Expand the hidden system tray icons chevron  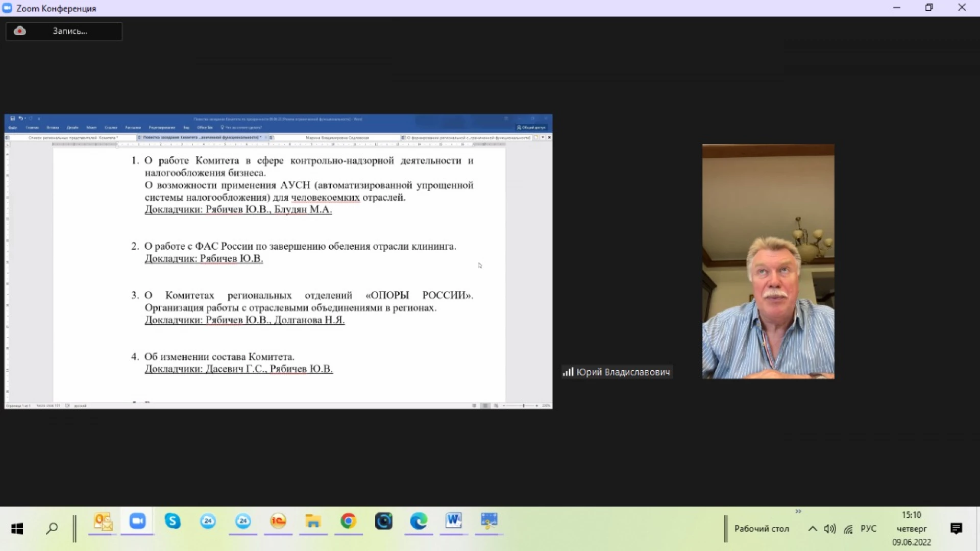(x=812, y=529)
